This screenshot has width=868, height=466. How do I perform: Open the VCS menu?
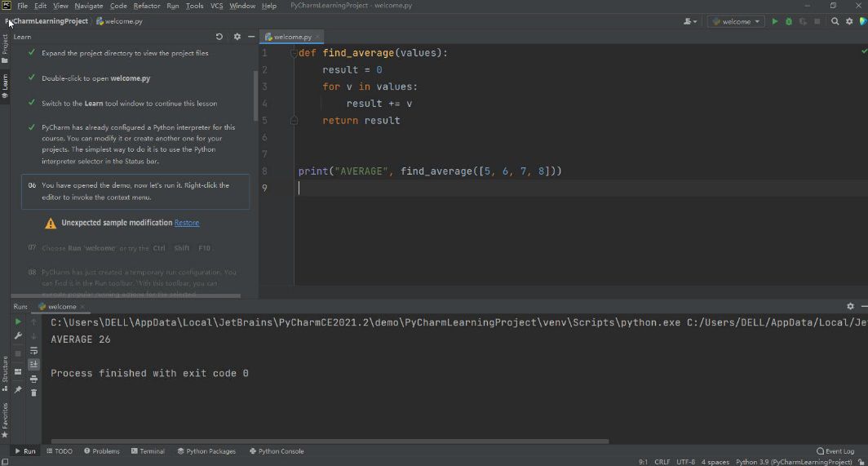coord(216,6)
